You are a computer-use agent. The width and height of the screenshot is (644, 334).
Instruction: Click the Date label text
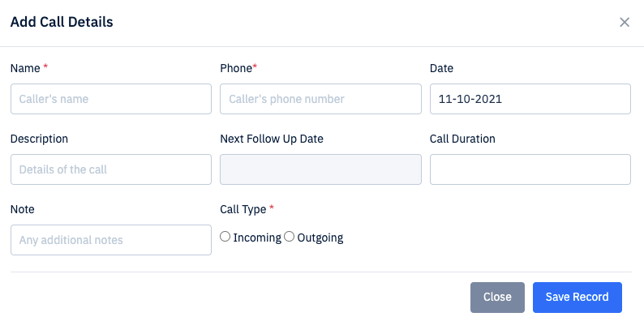pos(441,68)
